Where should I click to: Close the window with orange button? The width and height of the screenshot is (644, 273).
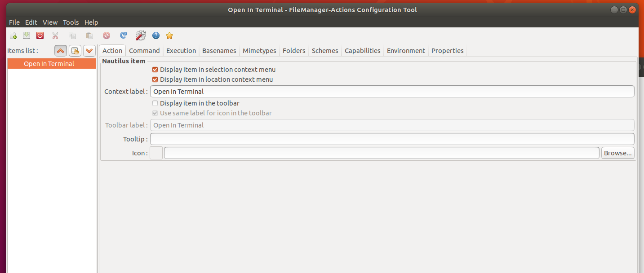point(632,10)
